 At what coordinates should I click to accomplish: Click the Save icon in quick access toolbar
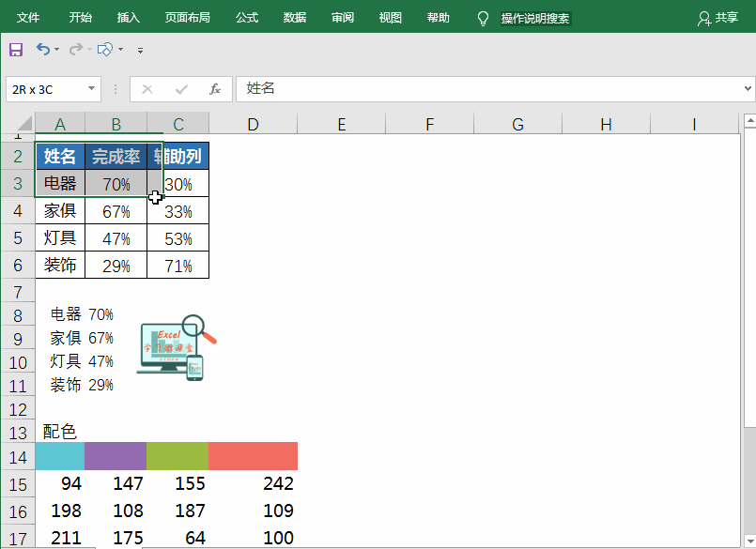[16, 50]
